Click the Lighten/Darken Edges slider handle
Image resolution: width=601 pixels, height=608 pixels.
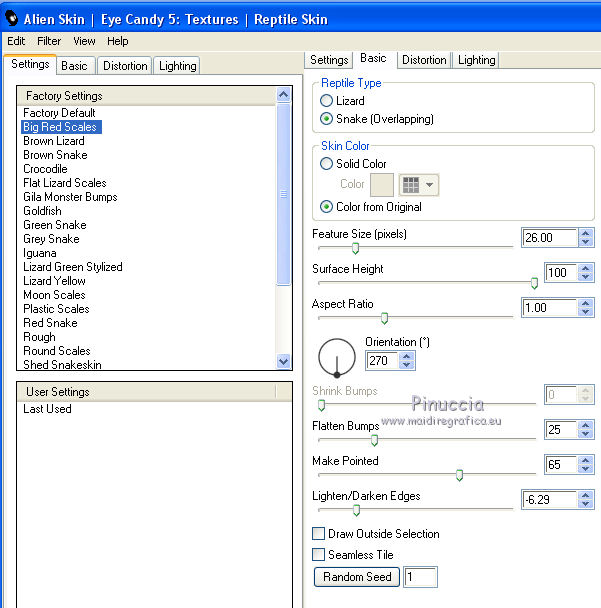pyautogui.click(x=356, y=510)
